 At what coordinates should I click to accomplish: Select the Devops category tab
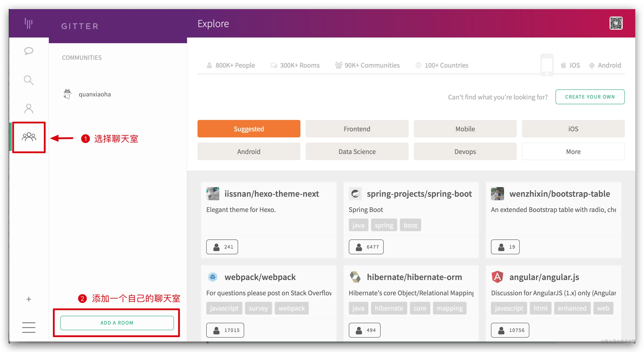465,151
